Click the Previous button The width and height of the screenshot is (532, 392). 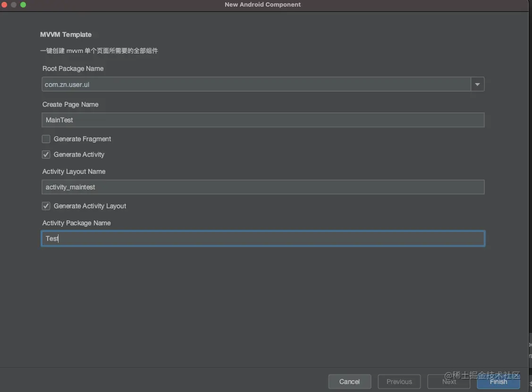click(x=399, y=382)
